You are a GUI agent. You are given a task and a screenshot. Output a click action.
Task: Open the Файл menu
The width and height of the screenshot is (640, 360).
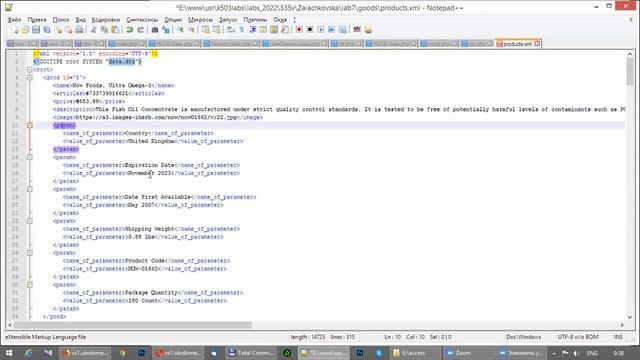[x=14, y=20]
